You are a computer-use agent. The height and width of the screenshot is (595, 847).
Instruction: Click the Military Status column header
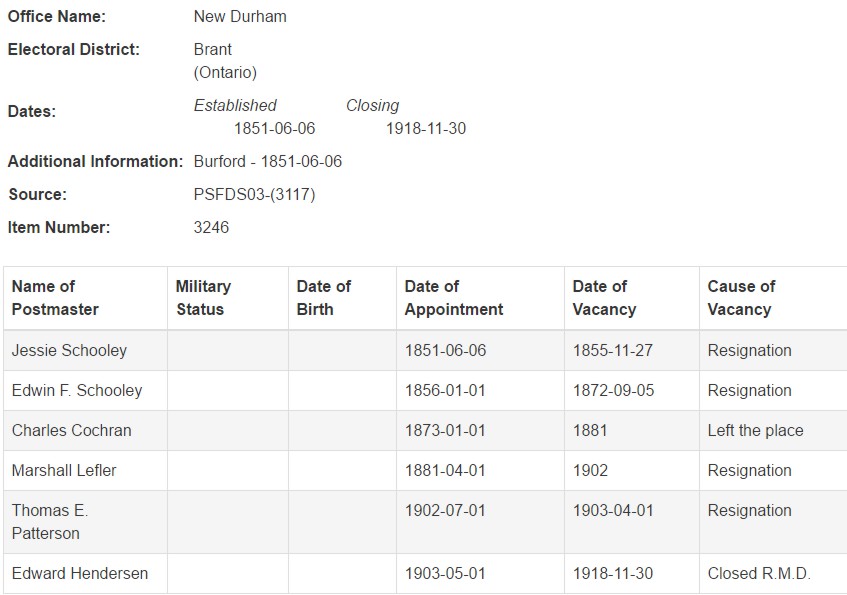pos(228,298)
